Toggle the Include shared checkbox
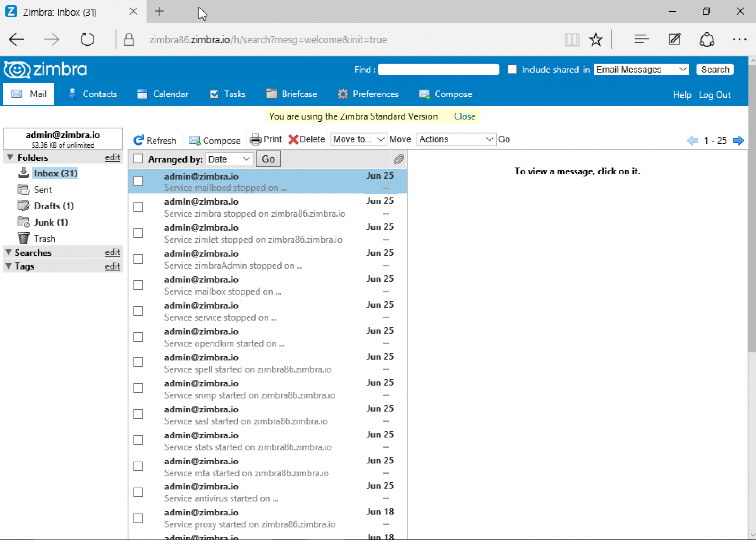Image resolution: width=756 pixels, height=540 pixels. 512,70
